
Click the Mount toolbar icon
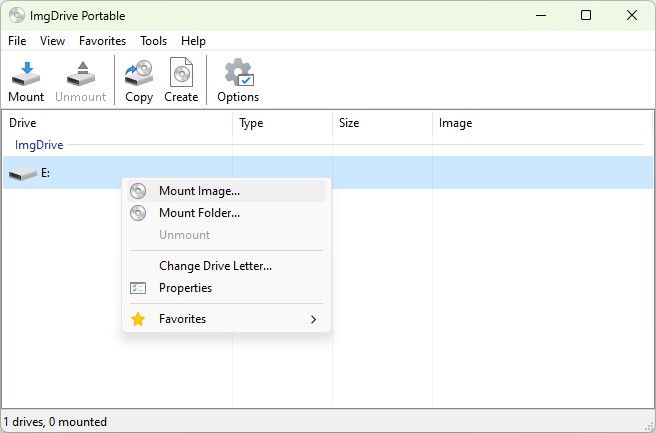[x=26, y=74]
